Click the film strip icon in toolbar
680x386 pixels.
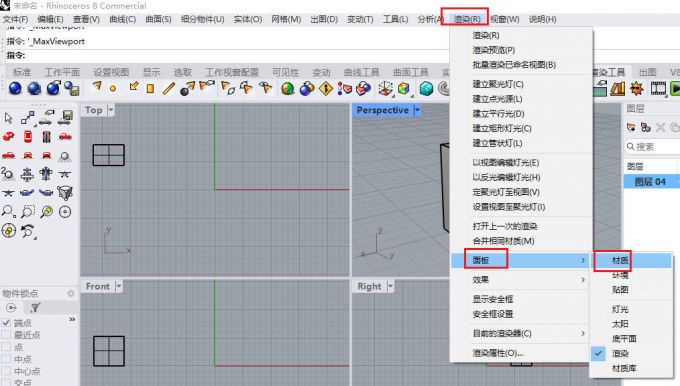(x=658, y=88)
